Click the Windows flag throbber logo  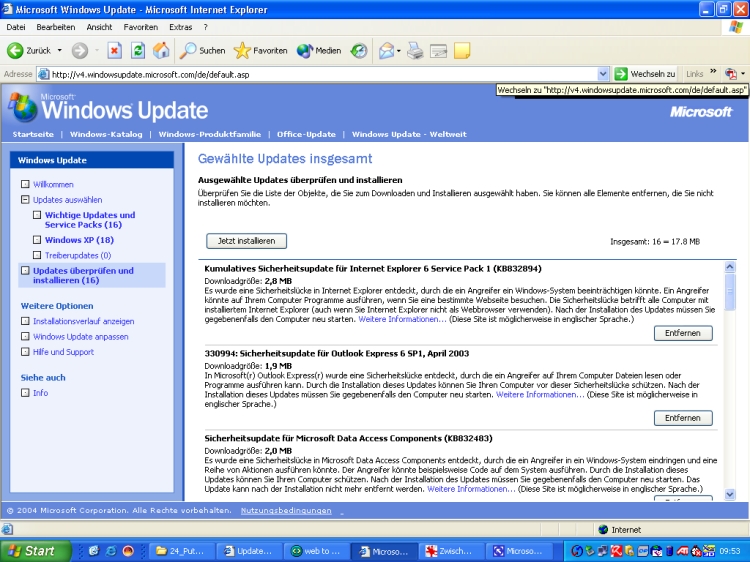[x=736, y=27]
